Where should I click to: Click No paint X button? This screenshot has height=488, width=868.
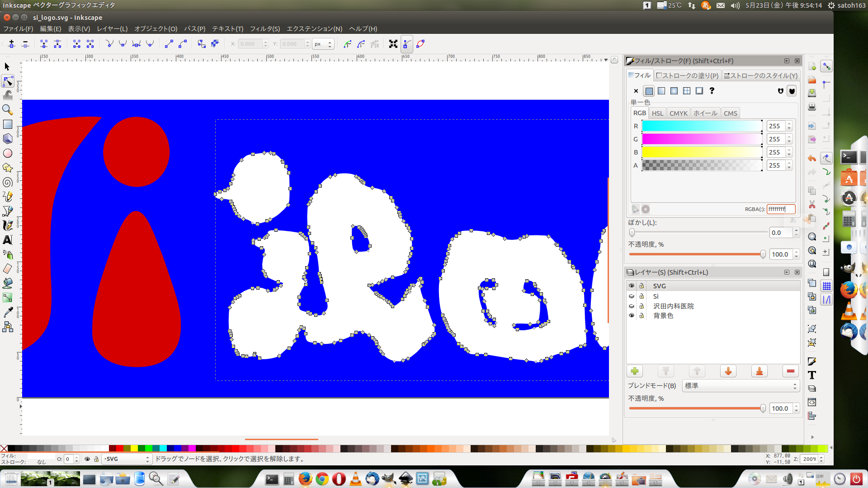(x=636, y=91)
